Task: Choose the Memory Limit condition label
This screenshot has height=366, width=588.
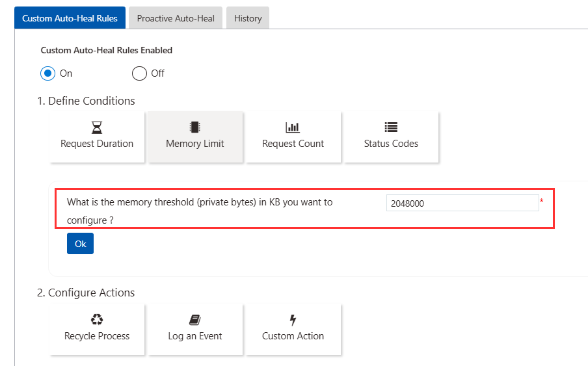Action: (194, 144)
